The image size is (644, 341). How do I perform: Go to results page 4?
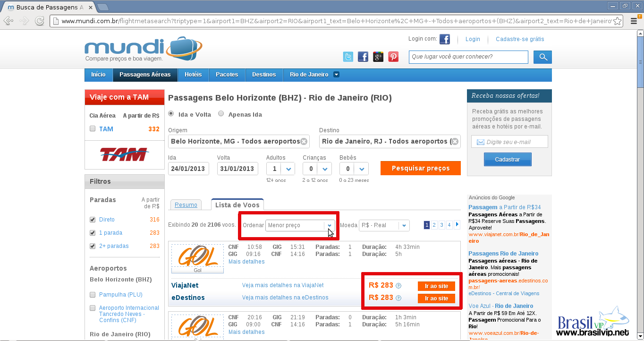[x=449, y=225]
